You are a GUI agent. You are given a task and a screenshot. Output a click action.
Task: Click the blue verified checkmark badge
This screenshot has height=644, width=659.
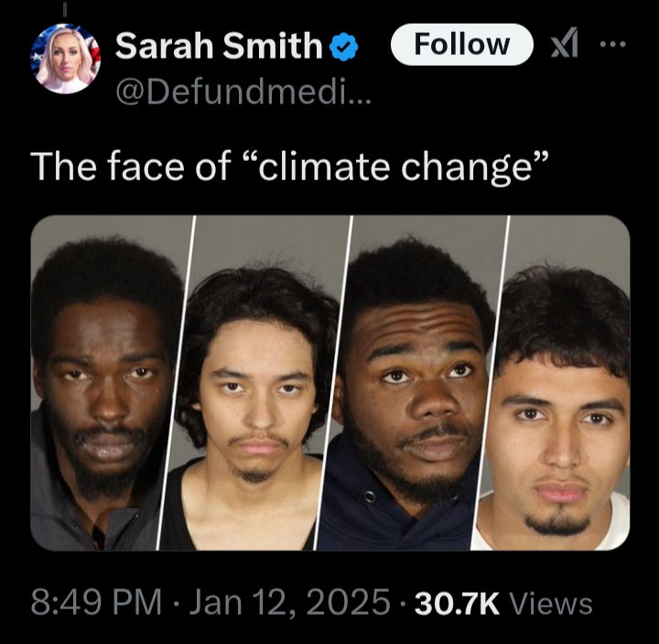(344, 47)
